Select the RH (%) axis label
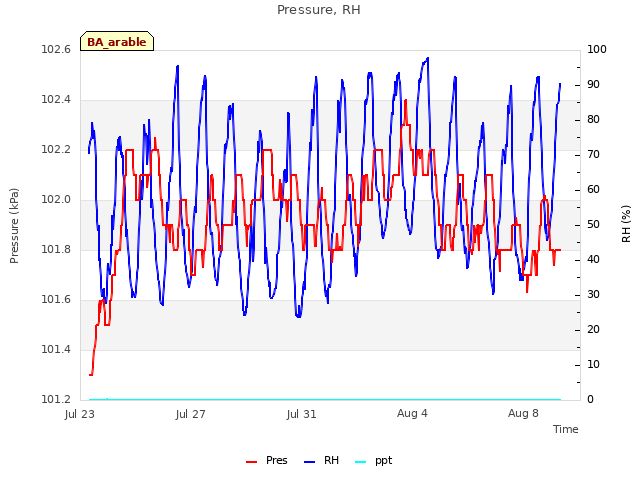Image resolution: width=640 pixels, height=480 pixels. coord(626,224)
